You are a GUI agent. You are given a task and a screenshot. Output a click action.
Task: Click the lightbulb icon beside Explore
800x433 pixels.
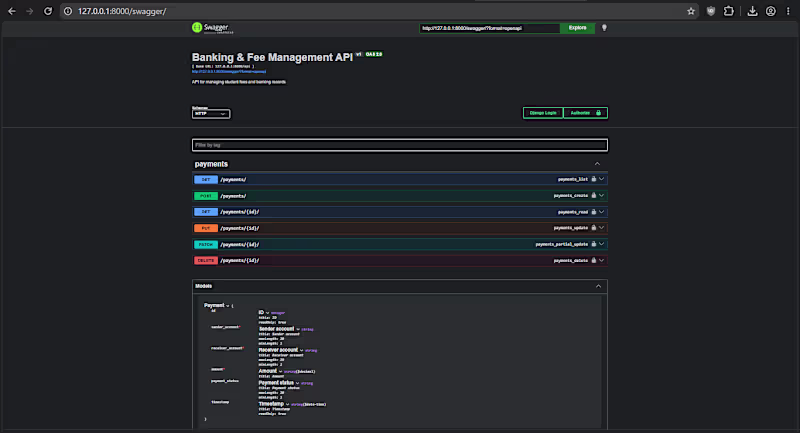(x=604, y=28)
